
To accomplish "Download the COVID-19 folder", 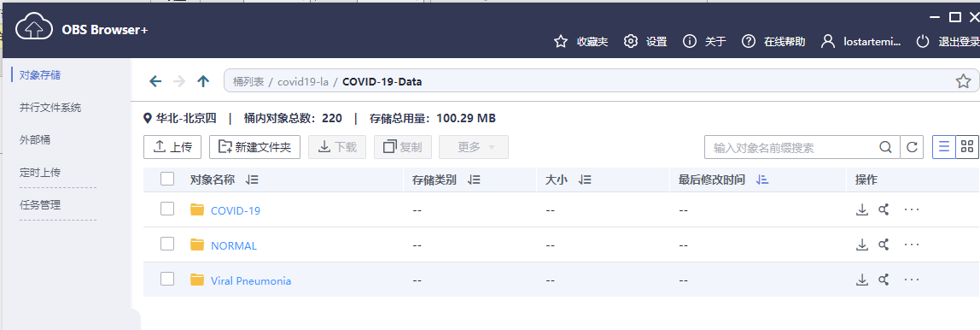I will [862, 209].
